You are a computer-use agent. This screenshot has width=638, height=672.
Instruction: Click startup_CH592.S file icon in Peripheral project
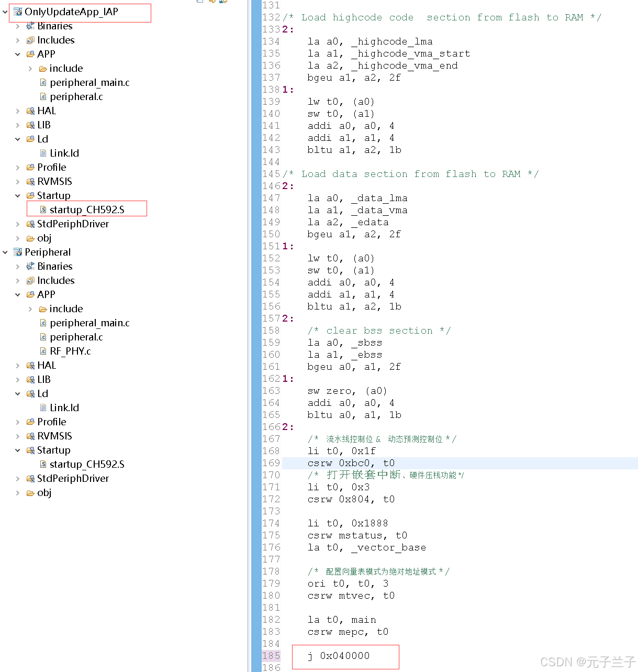click(43, 464)
